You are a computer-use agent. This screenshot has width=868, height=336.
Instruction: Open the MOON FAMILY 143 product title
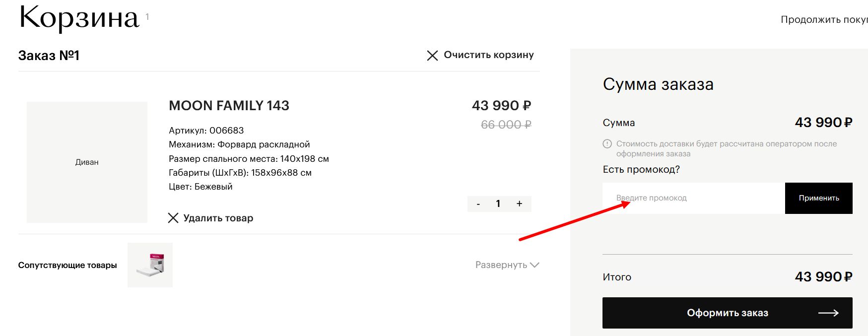(x=229, y=106)
